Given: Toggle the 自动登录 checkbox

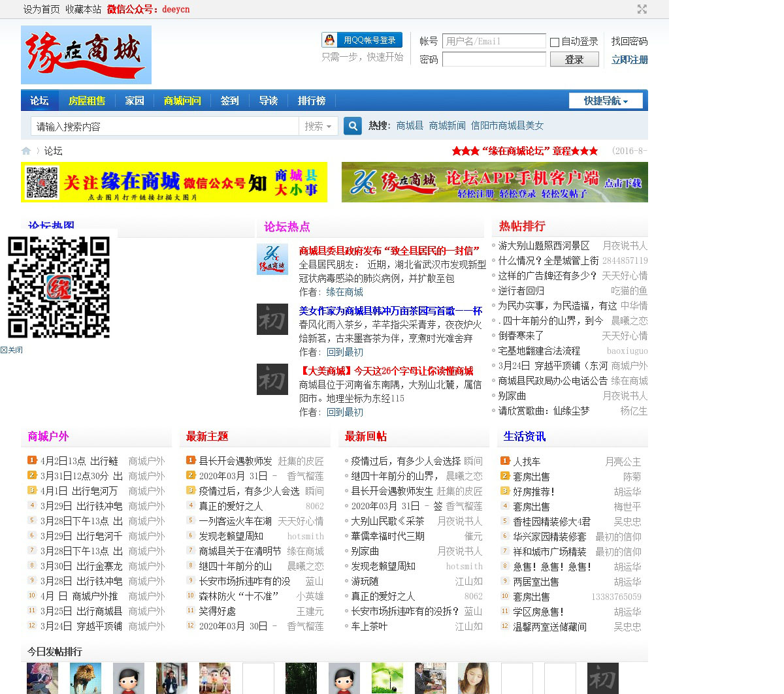Looking at the screenshot, I should pos(555,42).
